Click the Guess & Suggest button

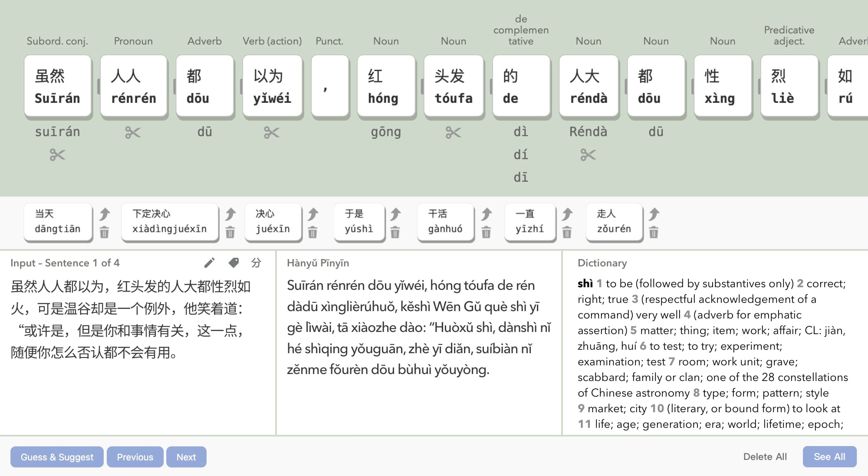57,457
